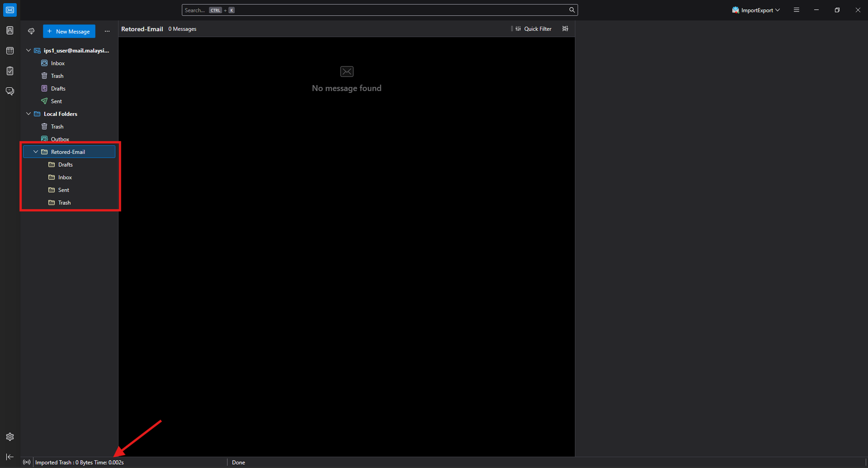The image size is (868, 468).
Task: Open the Calendar space
Action: (x=10, y=51)
